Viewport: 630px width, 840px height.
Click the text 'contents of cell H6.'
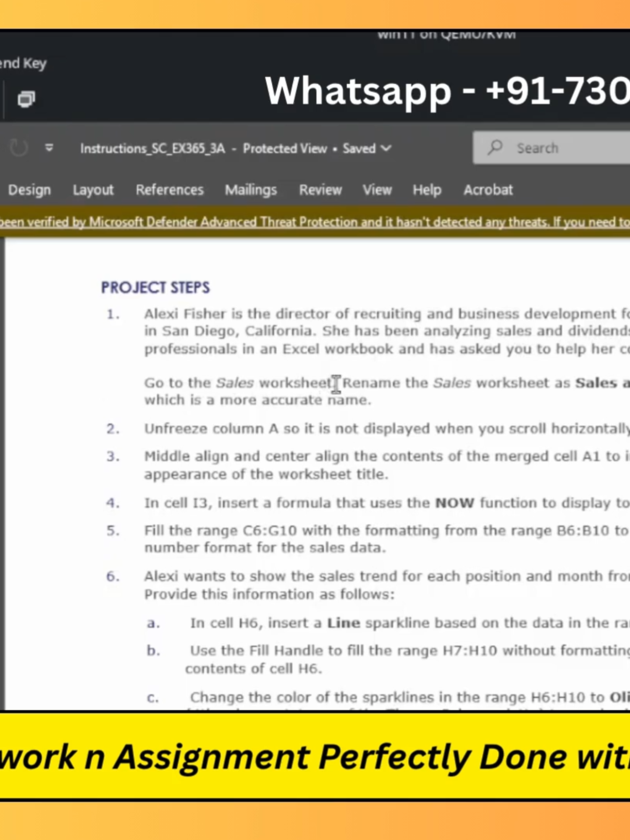(x=254, y=669)
